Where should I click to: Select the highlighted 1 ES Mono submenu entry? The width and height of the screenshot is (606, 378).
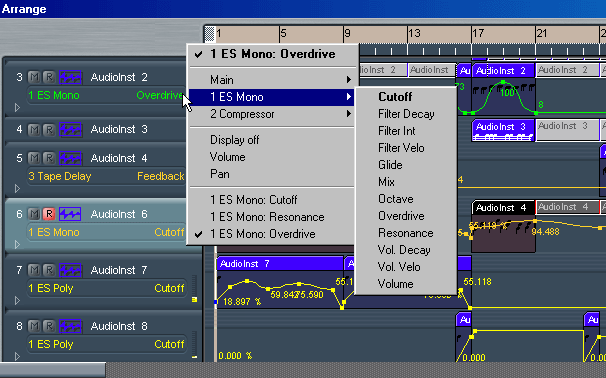[x=271, y=97]
